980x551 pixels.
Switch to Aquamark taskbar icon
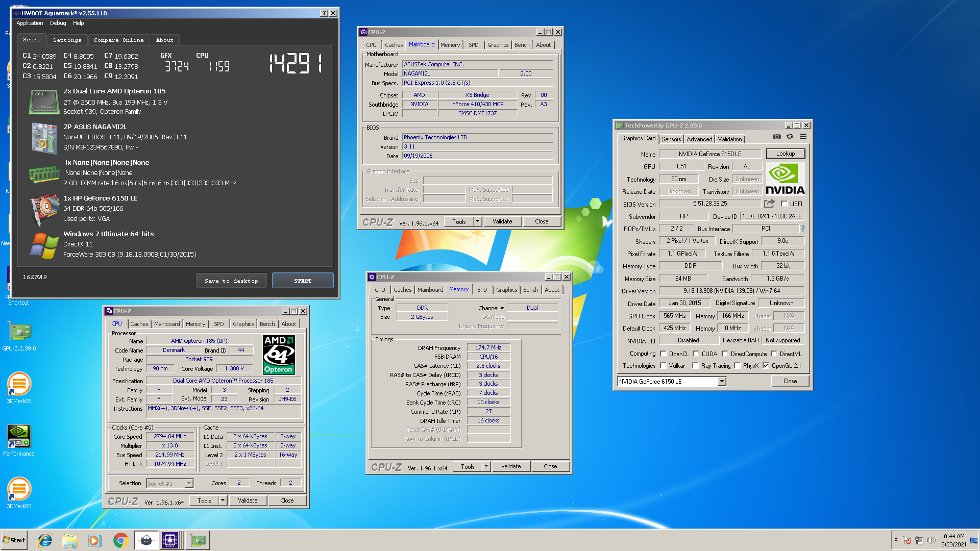(x=146, y=540)
